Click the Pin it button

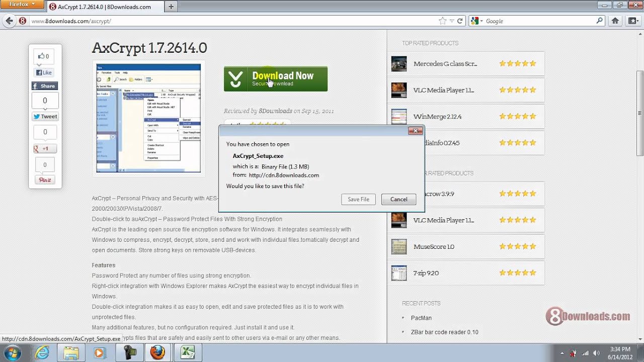45,180
